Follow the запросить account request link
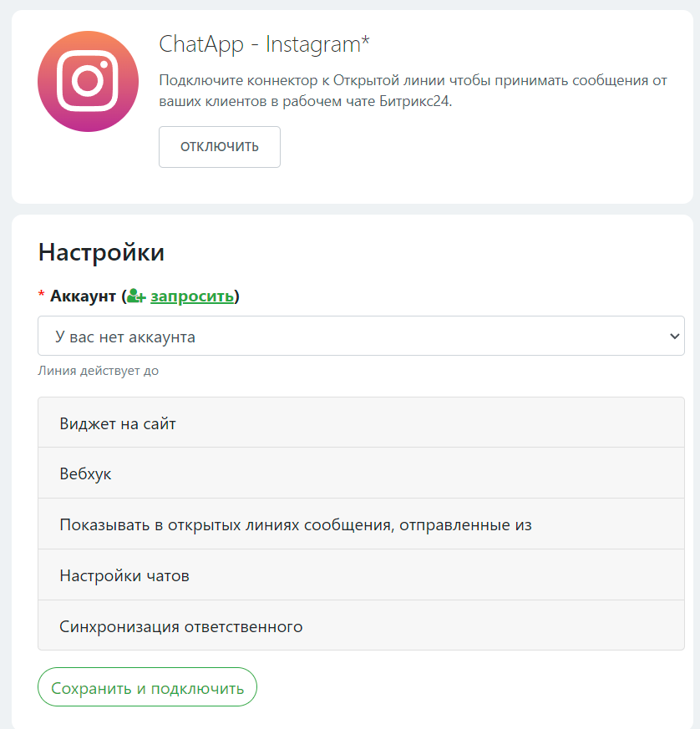 click(192, 296)
